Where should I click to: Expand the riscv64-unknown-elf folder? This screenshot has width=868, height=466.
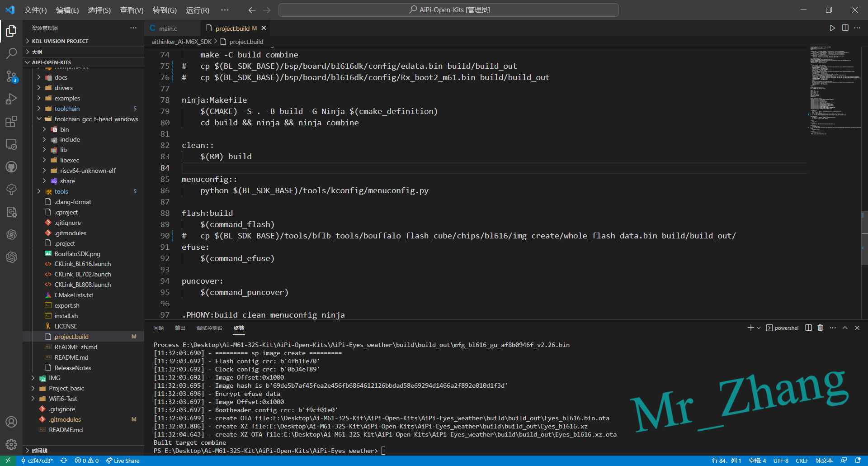pos(84,171)
